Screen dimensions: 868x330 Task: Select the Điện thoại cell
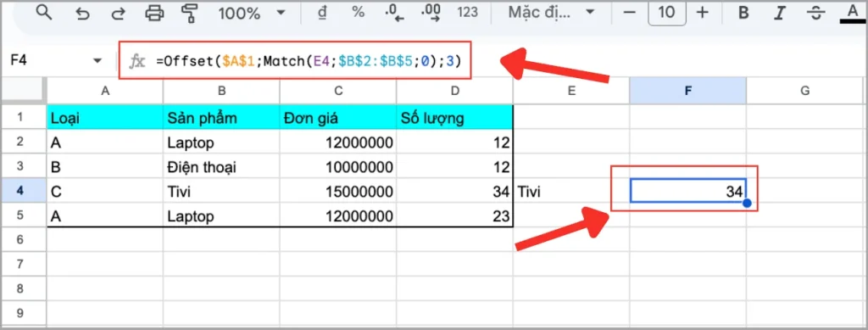(x=221, y=166)
